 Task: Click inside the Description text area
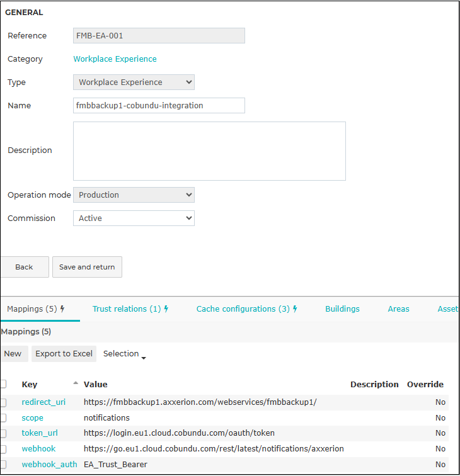(x=209, y=151)
